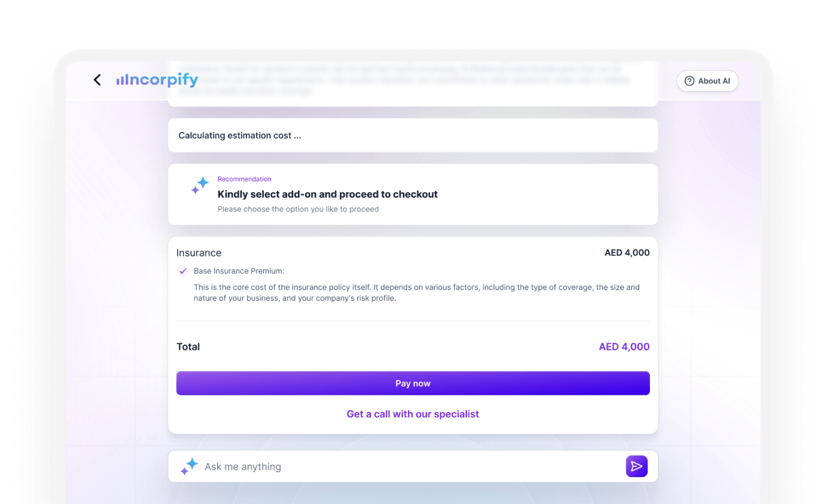Click the question mark icon in About AI
This screenshot has height=504, width=825.
[689, 81]
